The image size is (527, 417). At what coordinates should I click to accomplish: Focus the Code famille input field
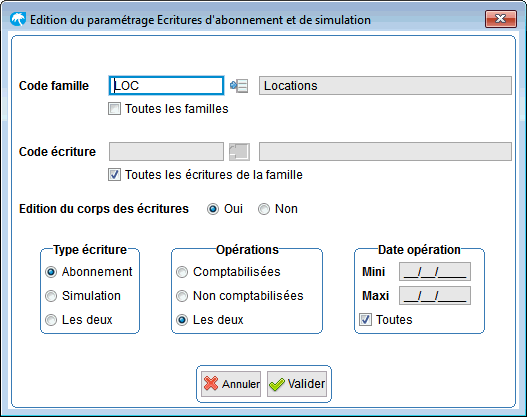point(166,86)
